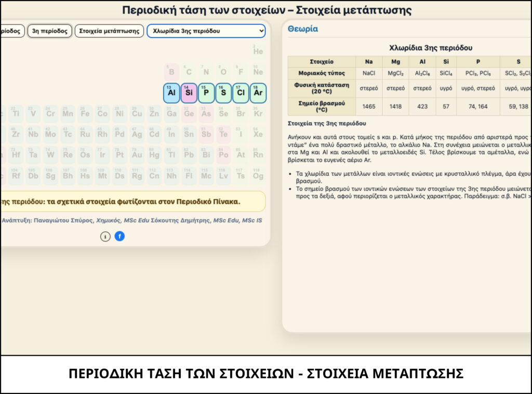The image size is (532, 394).
Task: Click the MgCl₂ formula cell
Action: click(395, 73)
